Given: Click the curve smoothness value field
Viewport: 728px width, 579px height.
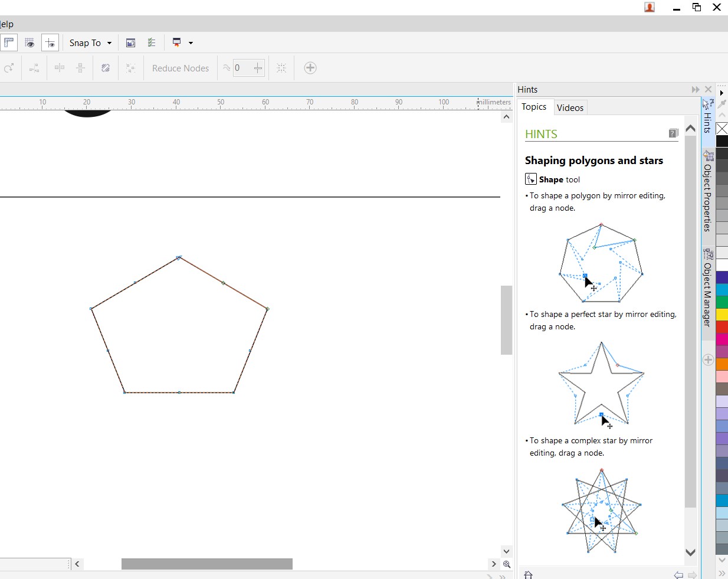Looking at the screenshot, I should coord(242,68).
